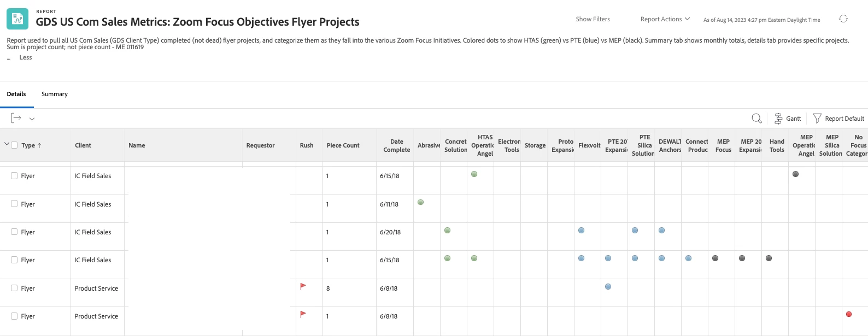Click the blue PTE Silica dot in the 6/20/18 row

(x=635, y=231)
